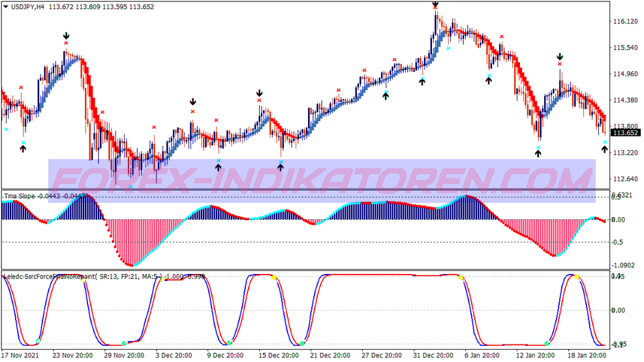
Task: Click the 18 Jan 20:00 time label
Action: tap(587, 355)
